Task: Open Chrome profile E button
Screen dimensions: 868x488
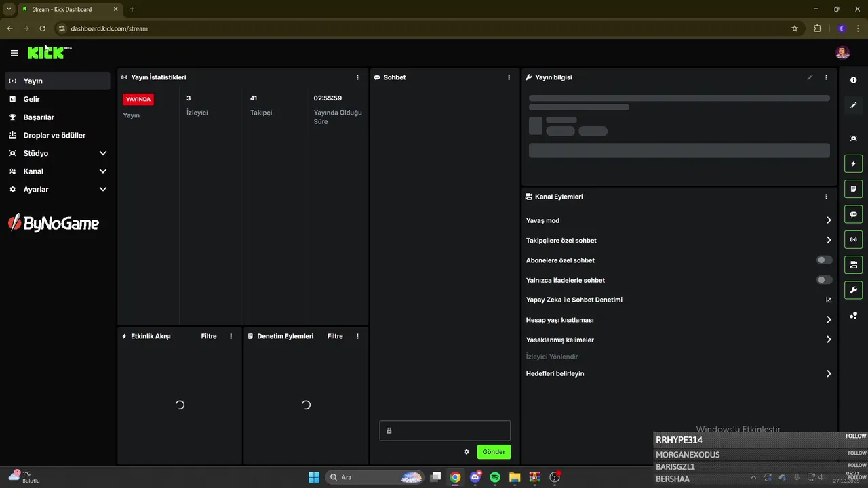Action: click(842, 28)
